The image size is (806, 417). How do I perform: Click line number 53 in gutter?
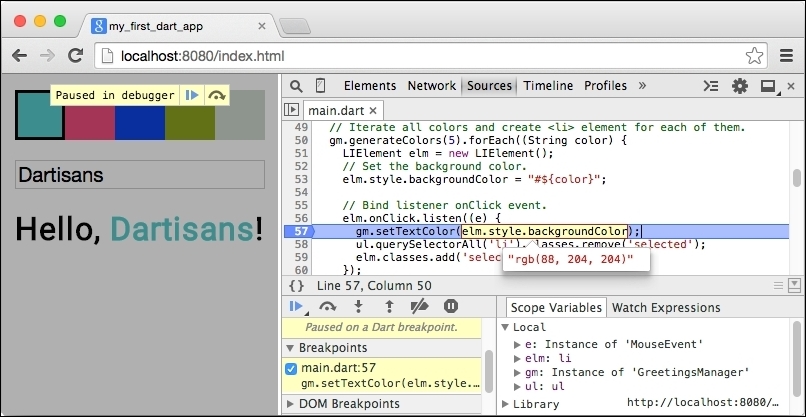(x=301, y=179)
